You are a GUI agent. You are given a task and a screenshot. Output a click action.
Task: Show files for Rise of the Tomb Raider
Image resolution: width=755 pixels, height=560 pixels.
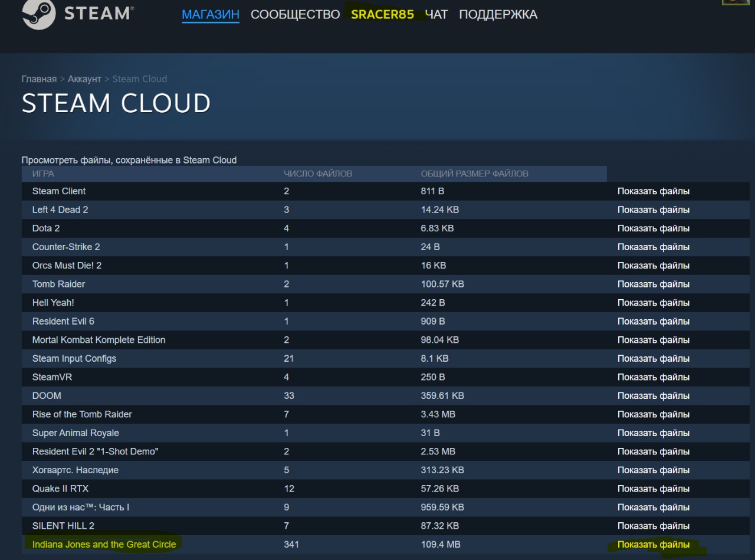point(654,414)
